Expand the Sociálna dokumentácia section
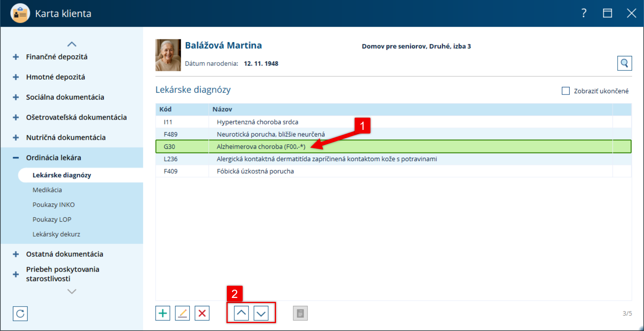This screenshot has width=644, height=331. pos(16,97)
